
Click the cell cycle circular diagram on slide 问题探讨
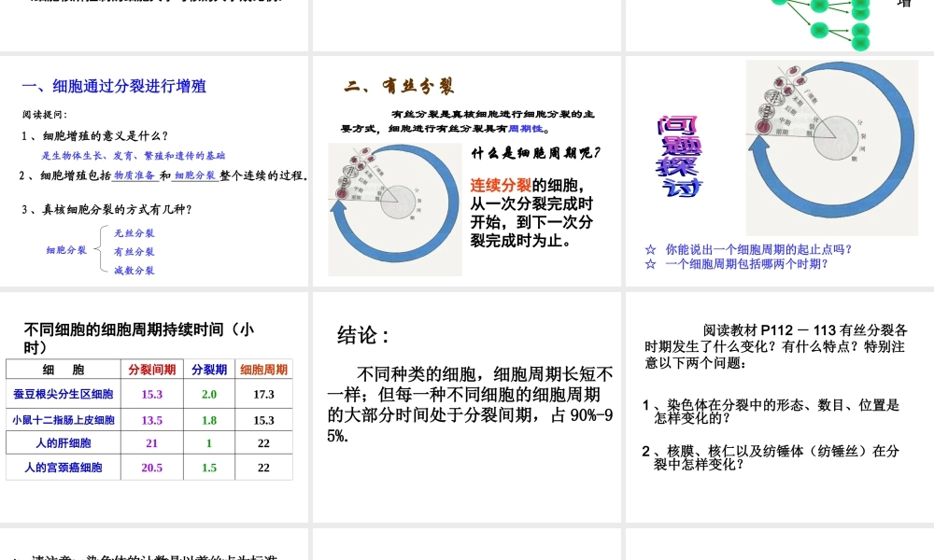pyautogui.click(x=831, y=145)
